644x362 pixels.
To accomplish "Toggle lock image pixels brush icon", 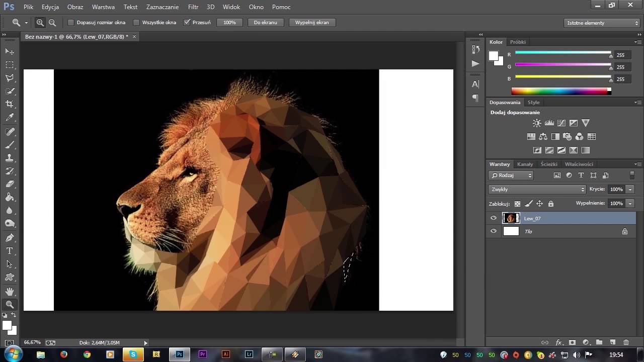I will coord(529,204).
